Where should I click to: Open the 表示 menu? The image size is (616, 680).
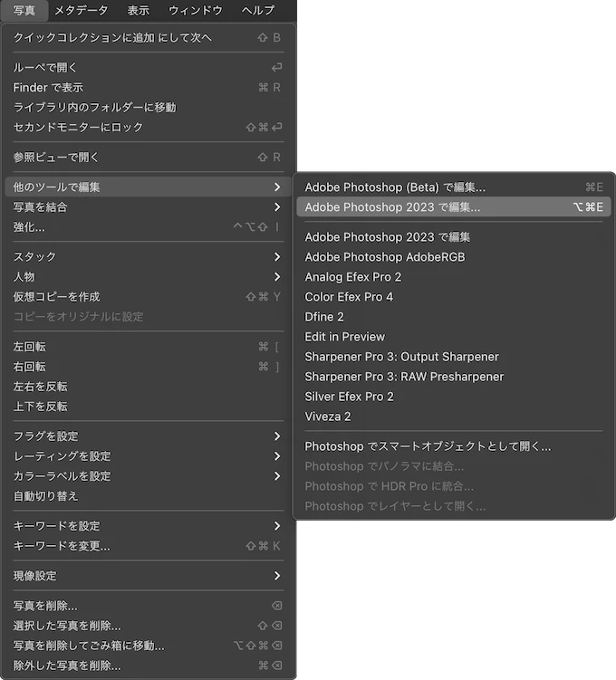click(138, 10)
